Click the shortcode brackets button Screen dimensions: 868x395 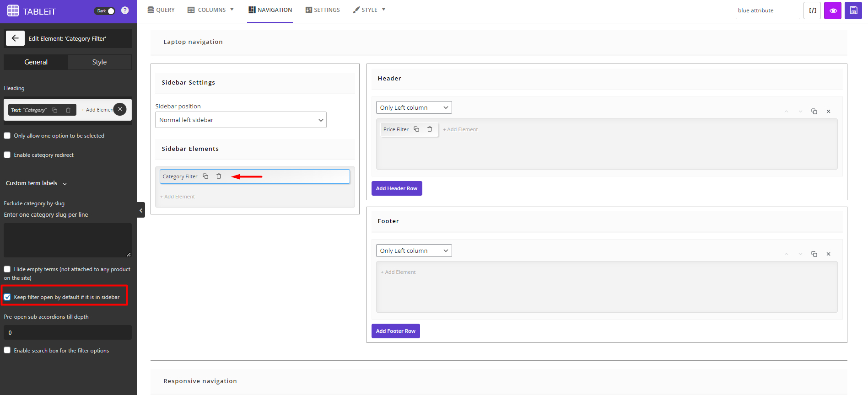(x=812, y=11)
